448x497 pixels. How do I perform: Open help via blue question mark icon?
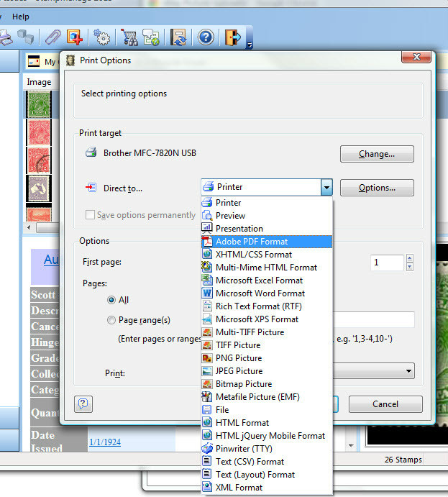(x=206, y=37)
